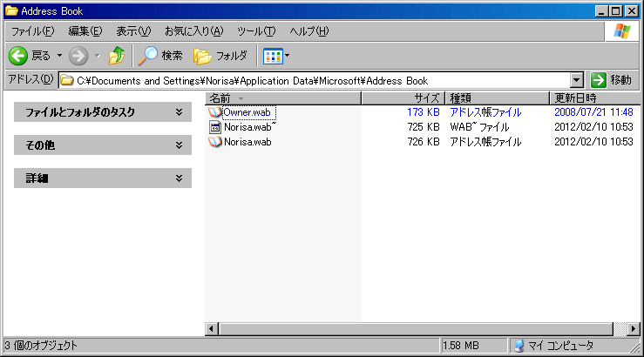Expand the その他 panel
The height and width of the screenshot is (357, 644).
103,145
